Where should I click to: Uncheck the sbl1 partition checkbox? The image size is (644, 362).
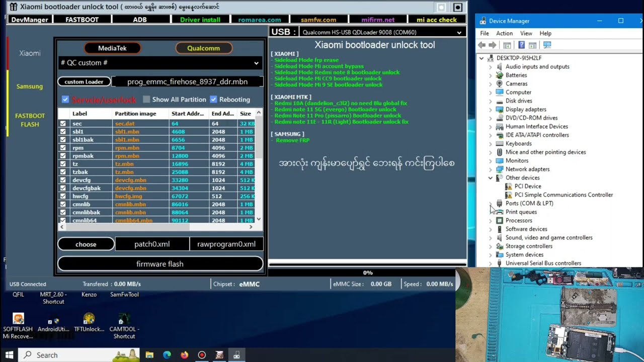click(63, 132)
